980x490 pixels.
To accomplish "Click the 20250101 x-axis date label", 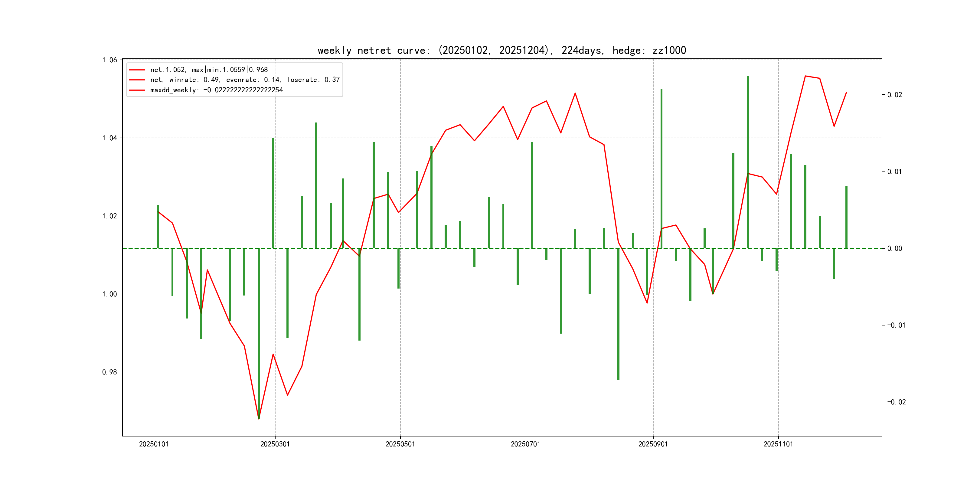I will click(x=154, y=444).
